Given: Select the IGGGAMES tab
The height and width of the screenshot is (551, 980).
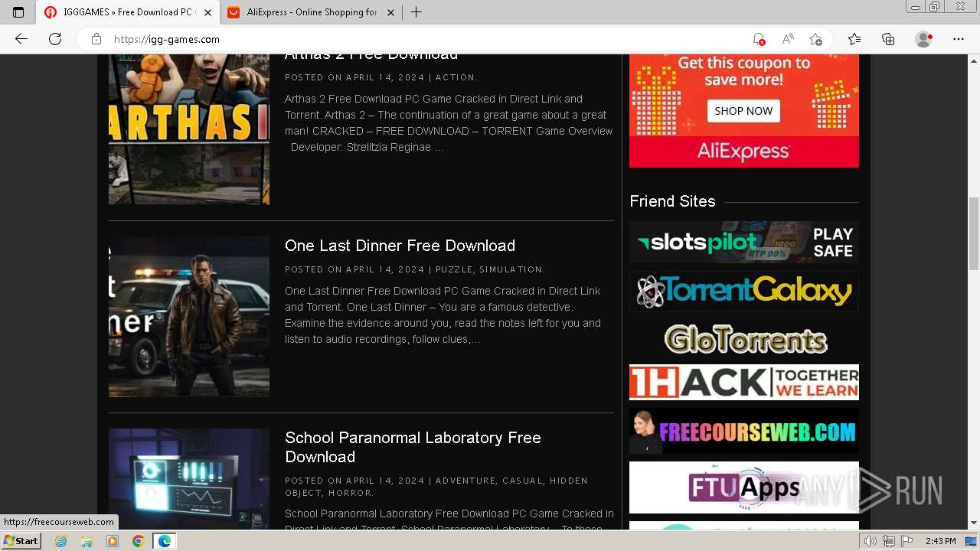Looking at the screenshot, I should click(128, 12).
